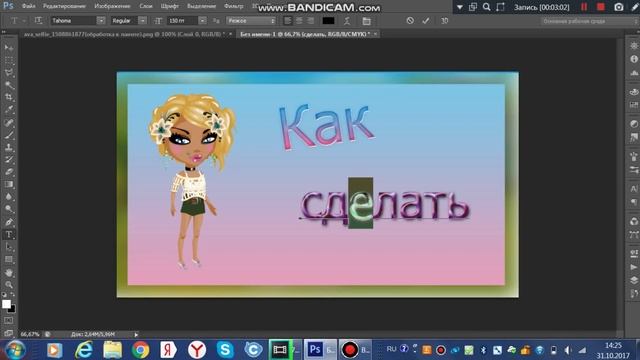Select the Healing Brush tool

click(9, 122)
